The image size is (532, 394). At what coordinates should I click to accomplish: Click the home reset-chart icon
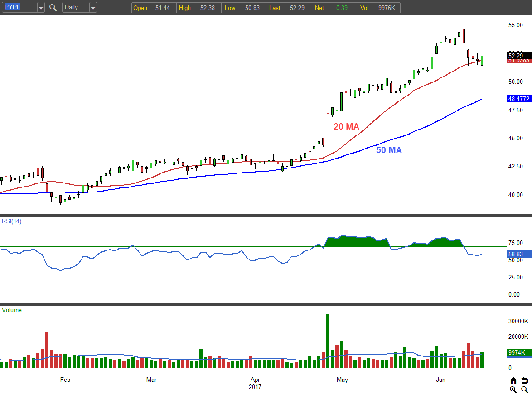click(513, 380)
